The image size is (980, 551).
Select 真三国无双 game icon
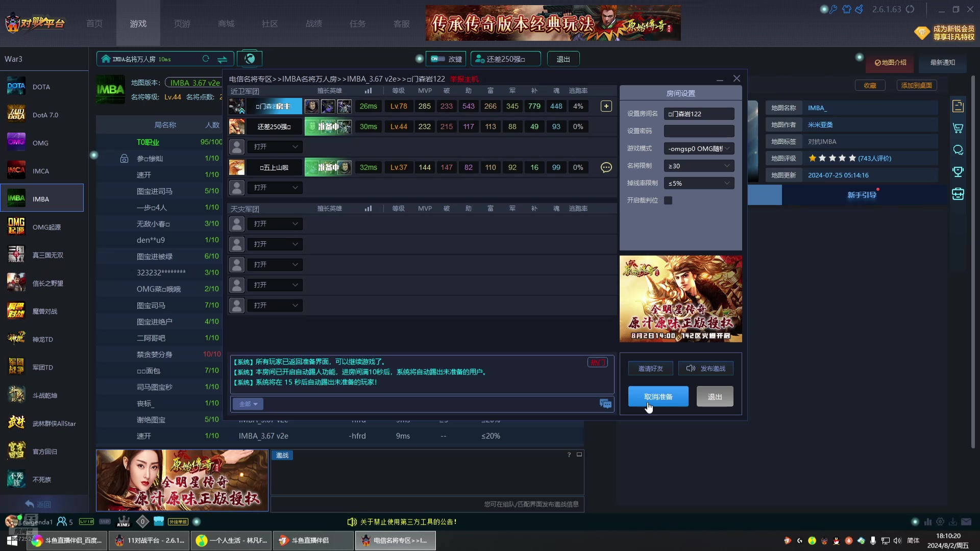[x=16, y=255]
